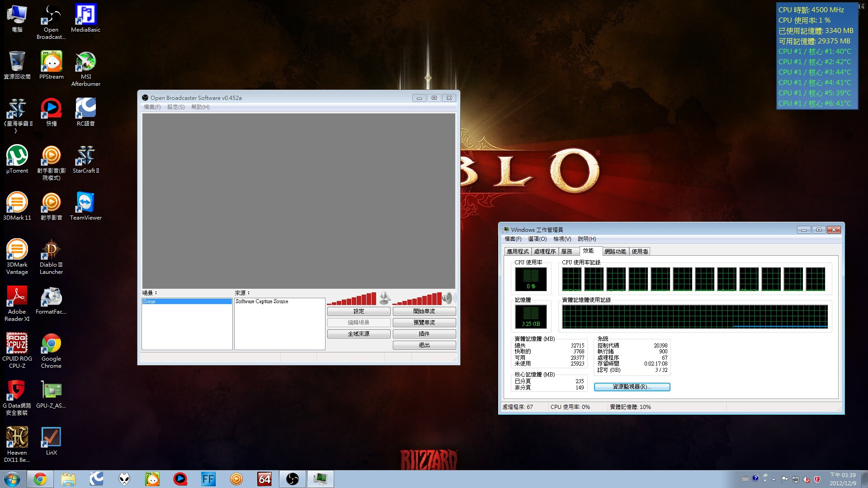Click the 全域來源 button in OBS
Screen dimensions: 868x488
[359, 334]
